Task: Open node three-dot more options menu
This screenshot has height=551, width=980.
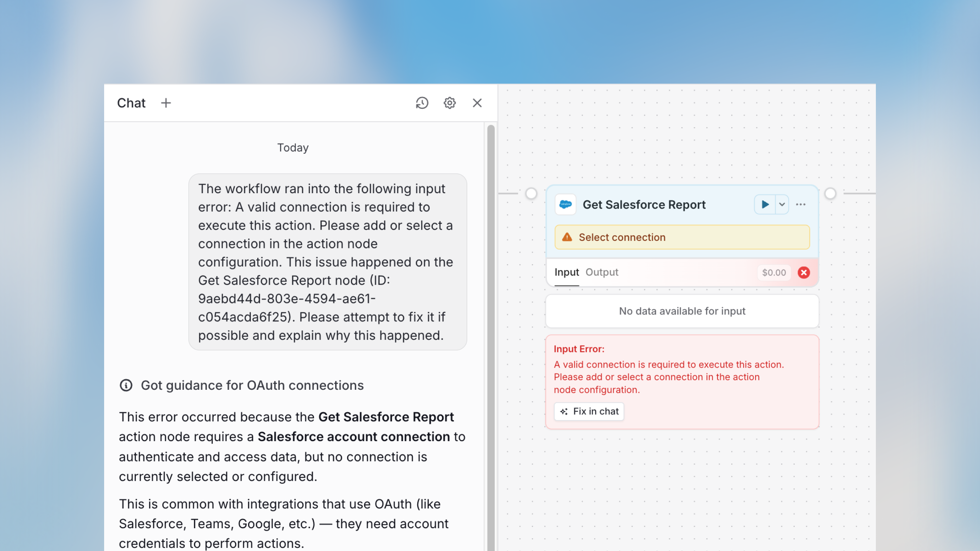Action: tap(800, 204)
